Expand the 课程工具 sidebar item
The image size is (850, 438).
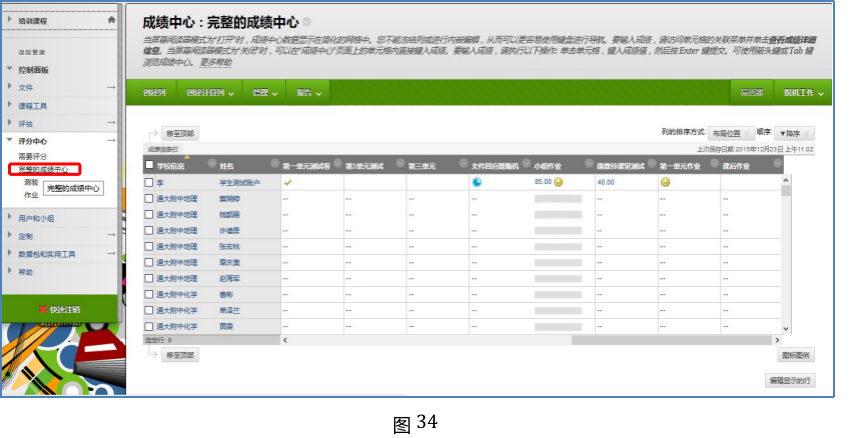[10, 105]
